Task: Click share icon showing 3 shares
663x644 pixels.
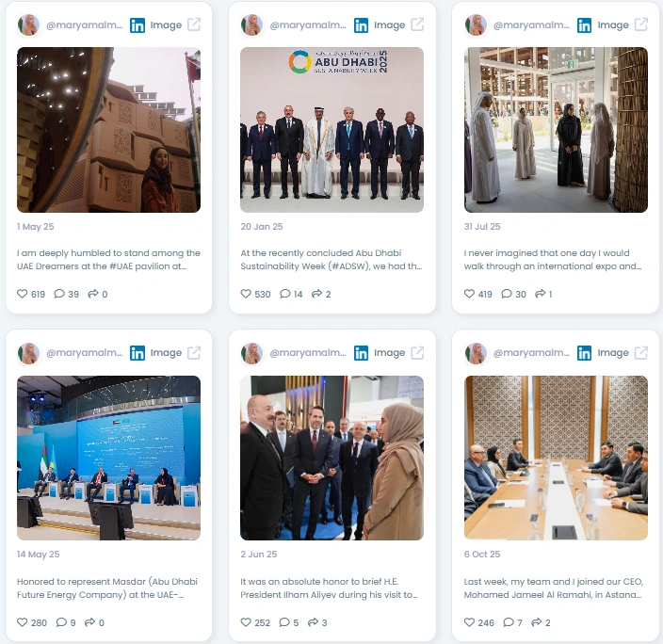Action: [313, 622]
